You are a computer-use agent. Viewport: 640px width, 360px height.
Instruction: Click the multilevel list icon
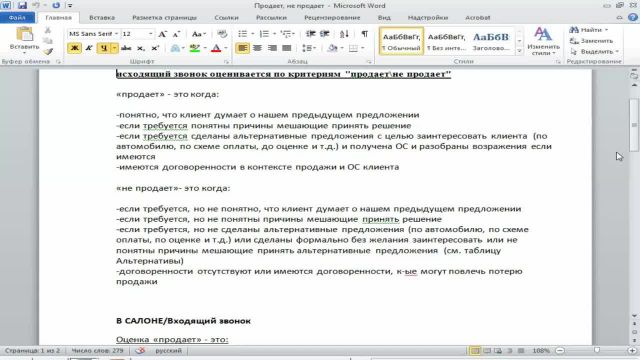point(286,34)
